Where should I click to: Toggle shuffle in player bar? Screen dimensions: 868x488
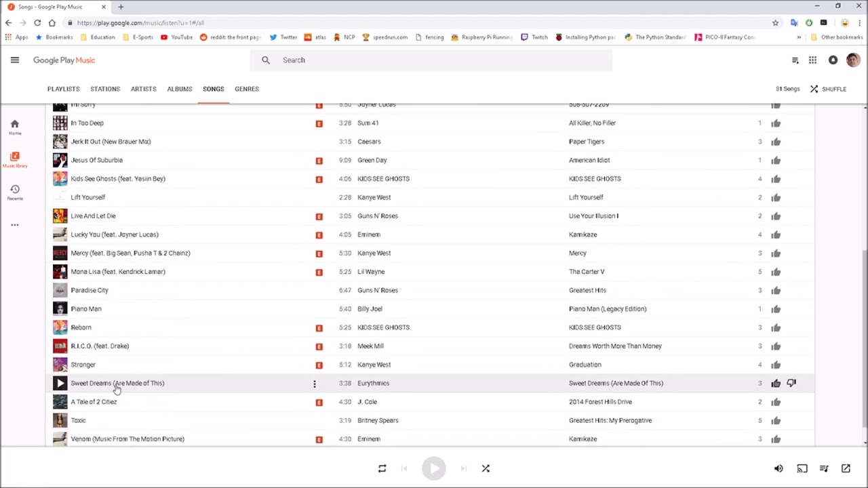pos(486,468)
